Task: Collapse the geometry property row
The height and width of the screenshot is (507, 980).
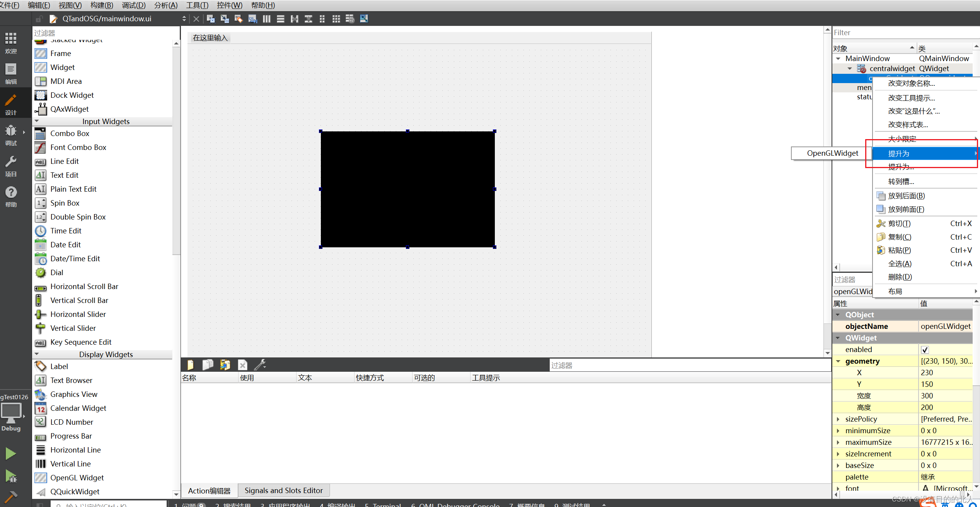Action: pyautogui.click(x=838, y=361)
